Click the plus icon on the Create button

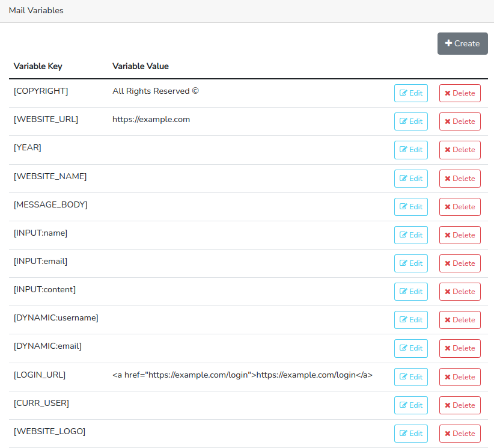449,43
